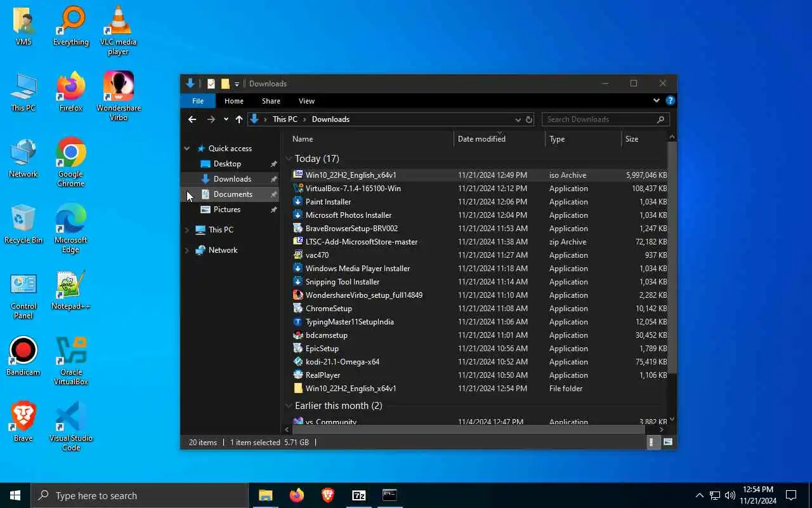This screenshot has width=812, height=508.
Task: Open the Share ribbon tab
Action: point(271,101)
